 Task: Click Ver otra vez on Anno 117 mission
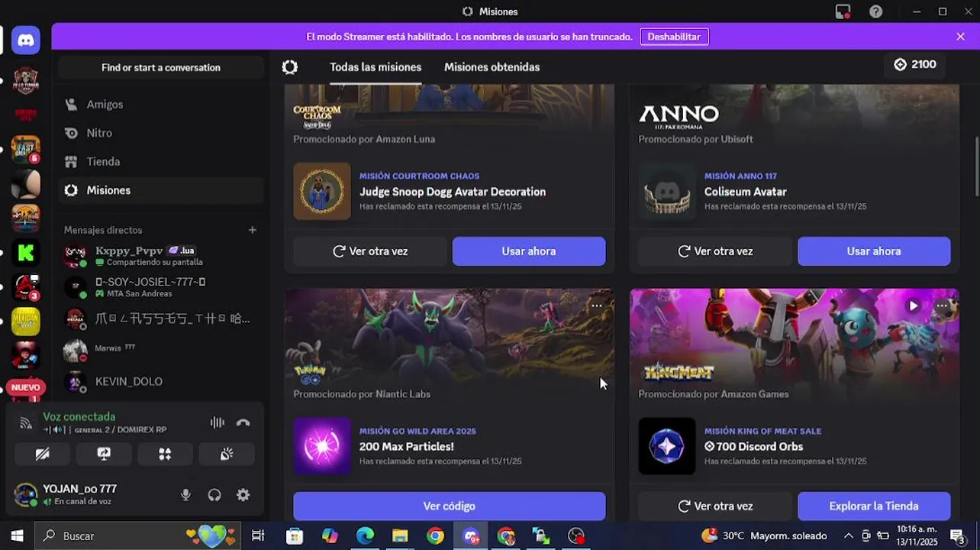(715, 251)
